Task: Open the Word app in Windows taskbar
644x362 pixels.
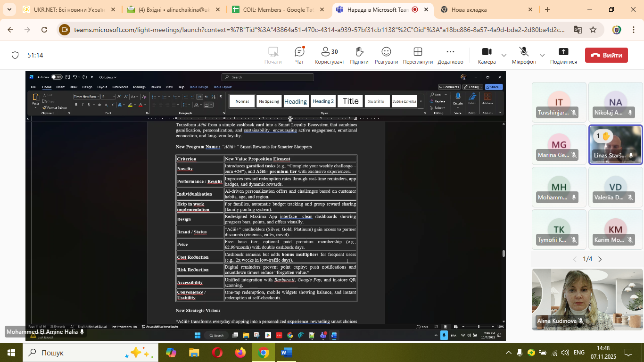Action: 286,353
